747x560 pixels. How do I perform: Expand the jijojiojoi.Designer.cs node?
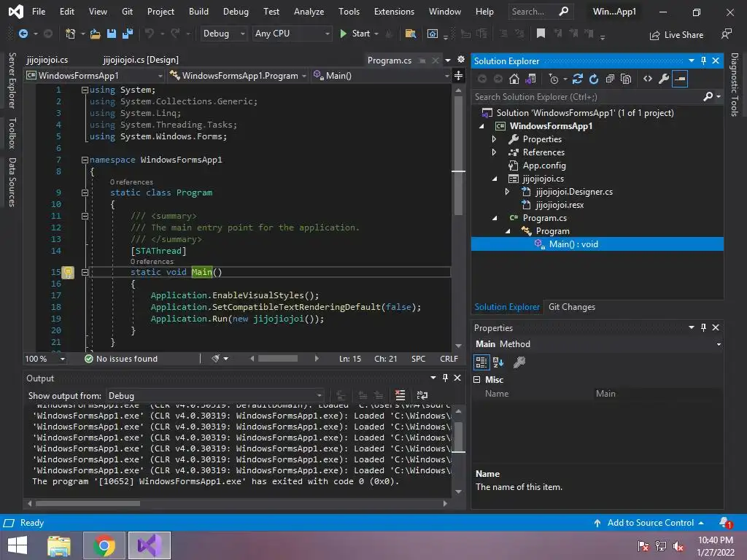pos(507,192)
